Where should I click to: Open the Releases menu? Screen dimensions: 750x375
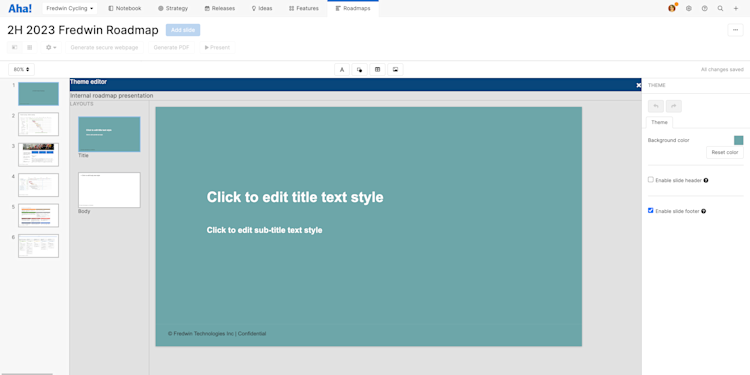click(x=220, y=9)
